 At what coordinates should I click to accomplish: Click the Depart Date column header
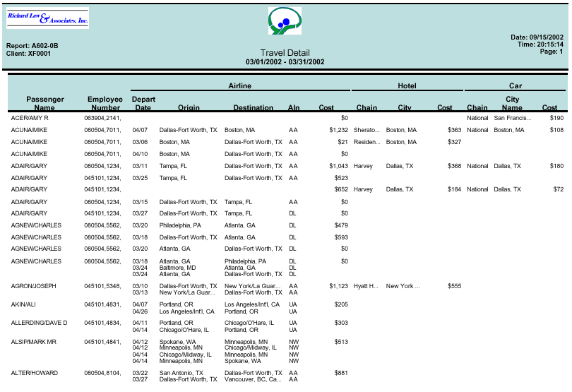pos(143,103)
